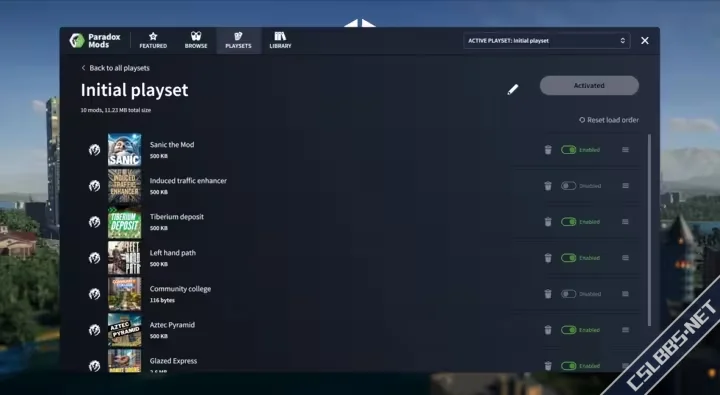Screen dimensions: 720x395
Task: Enable the Community college mod
Action: point(568,294)
